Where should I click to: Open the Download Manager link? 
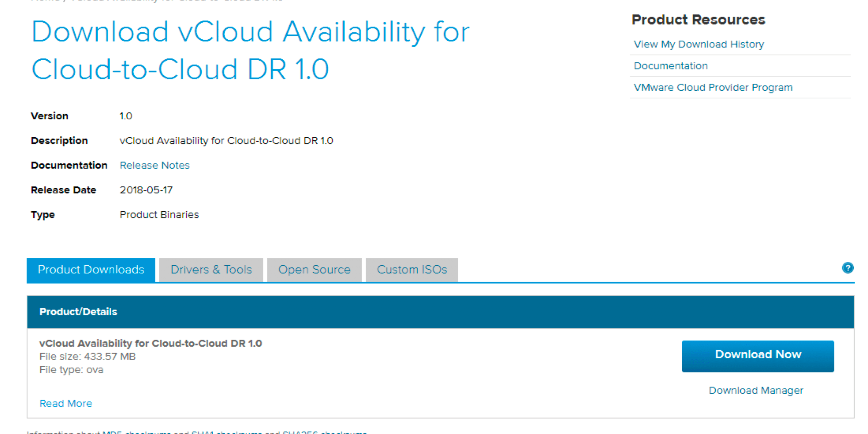pos(756,390)
